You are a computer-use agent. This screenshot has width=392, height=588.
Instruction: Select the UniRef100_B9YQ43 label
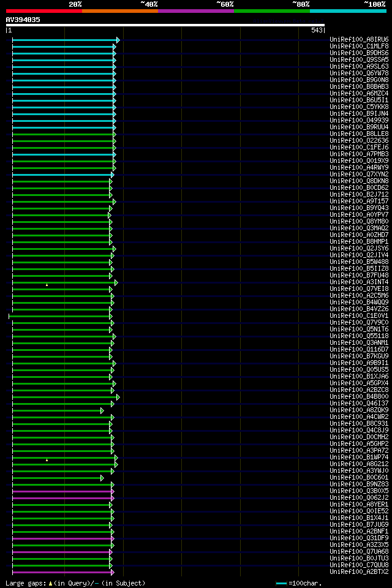point(359,208)
